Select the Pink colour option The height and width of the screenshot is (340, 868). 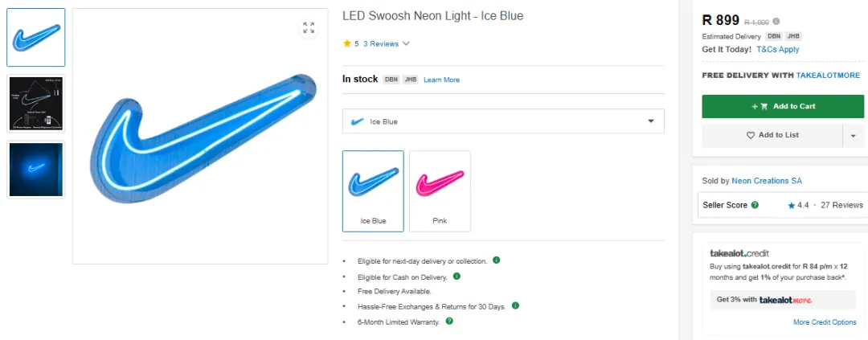[x=440, y=191]
